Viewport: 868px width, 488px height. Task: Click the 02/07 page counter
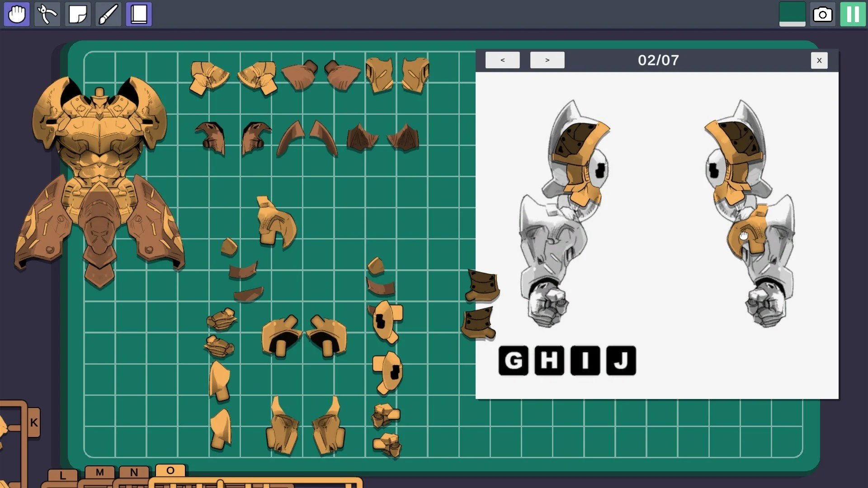coord(657,60)
